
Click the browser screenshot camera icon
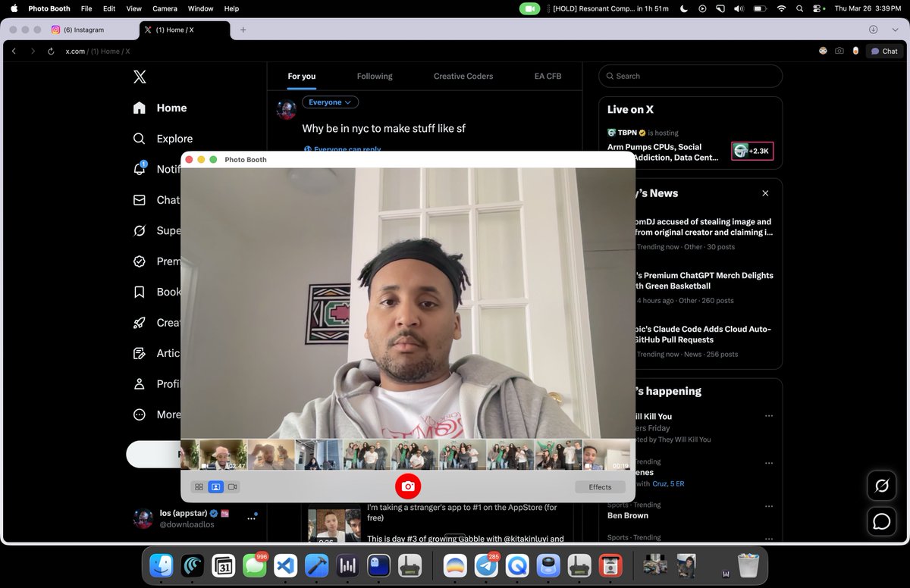click(839, 51)
